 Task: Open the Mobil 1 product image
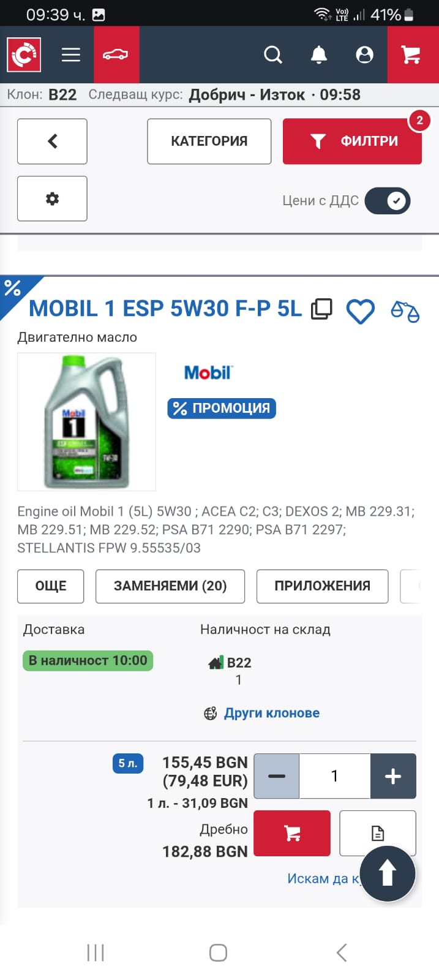pyautogui.click(x=86, y=421)
